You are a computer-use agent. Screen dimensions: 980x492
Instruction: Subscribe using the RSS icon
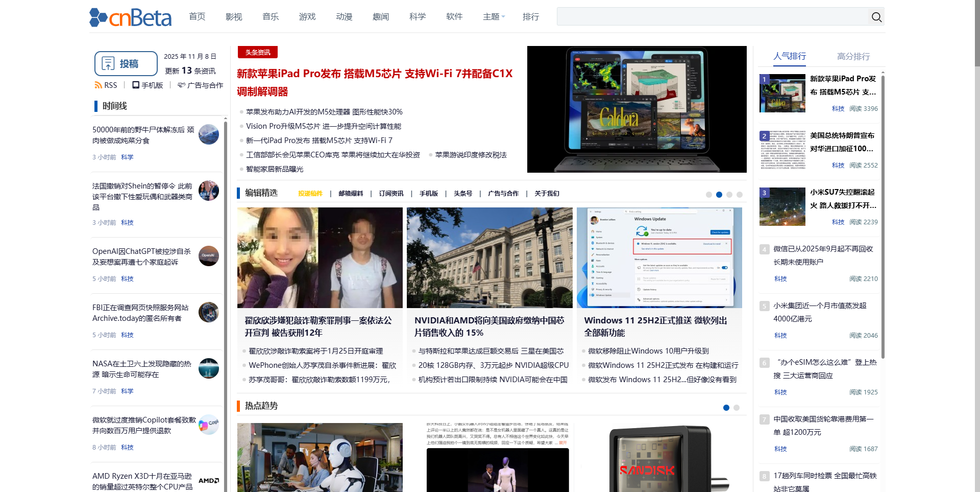tap(98, 85)
